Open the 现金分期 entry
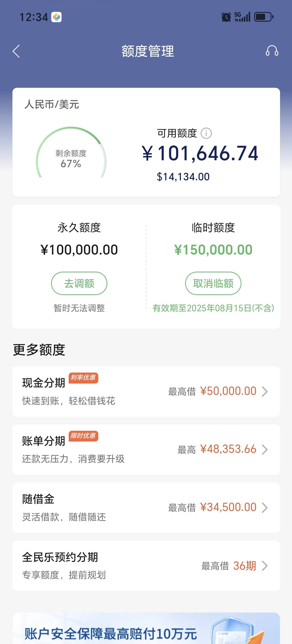Screen dimensions: 292x644 pos(146,391)
